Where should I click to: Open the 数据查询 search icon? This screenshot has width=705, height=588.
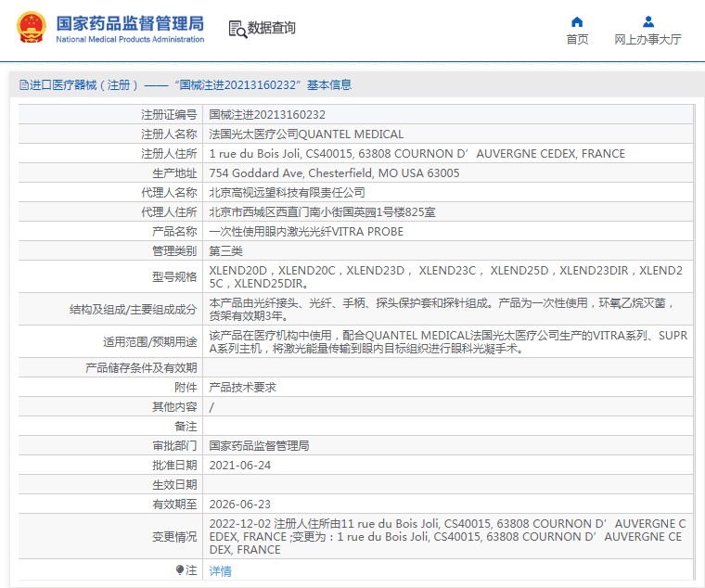pyautogui.click(x=237, y=29)
